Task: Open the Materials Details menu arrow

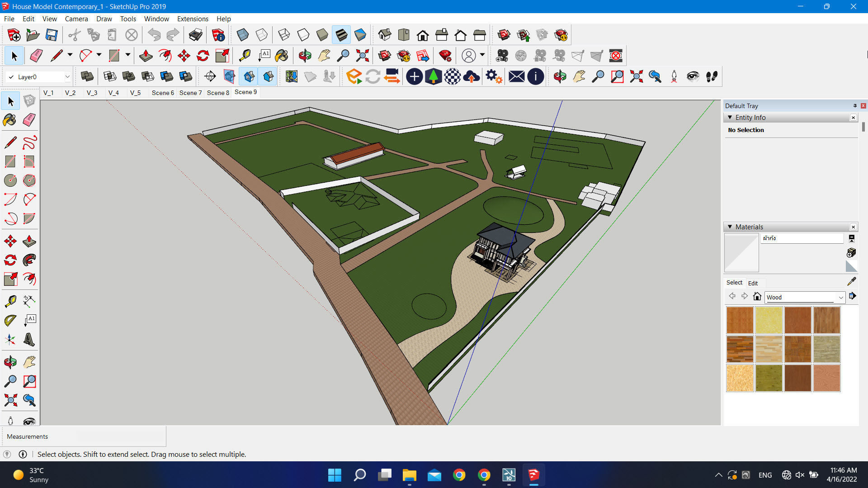Action: (852, 296)
